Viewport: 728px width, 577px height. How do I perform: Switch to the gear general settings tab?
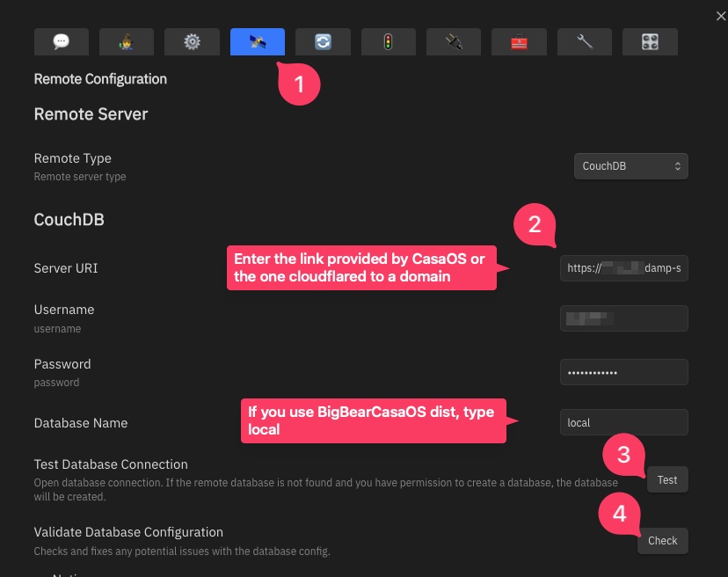[192, 42]
